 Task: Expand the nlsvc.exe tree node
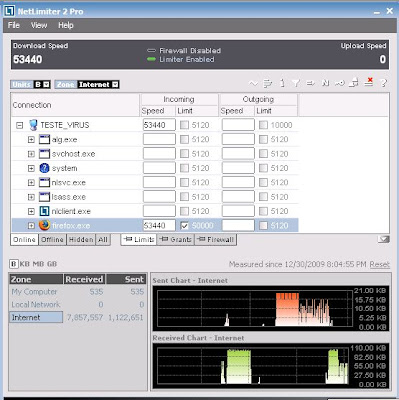tap(31, 183)
